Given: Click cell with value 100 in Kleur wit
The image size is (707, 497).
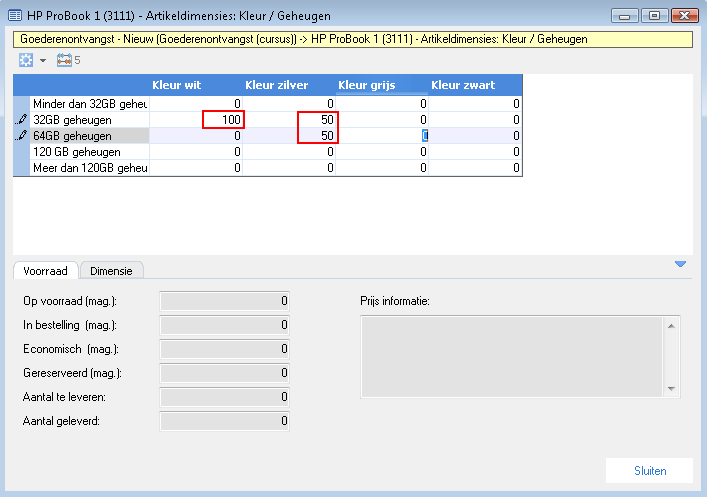Looking at the screenshot, I should pyautogui.click(x=196, y=120).
